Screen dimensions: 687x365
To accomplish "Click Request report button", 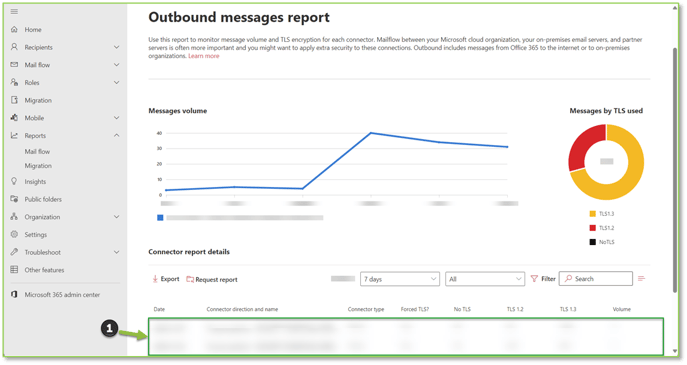I will pos(212,280).
